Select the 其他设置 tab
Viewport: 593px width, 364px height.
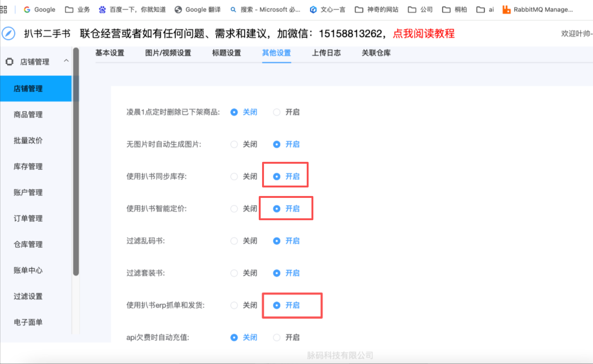[x=276, y=53]
